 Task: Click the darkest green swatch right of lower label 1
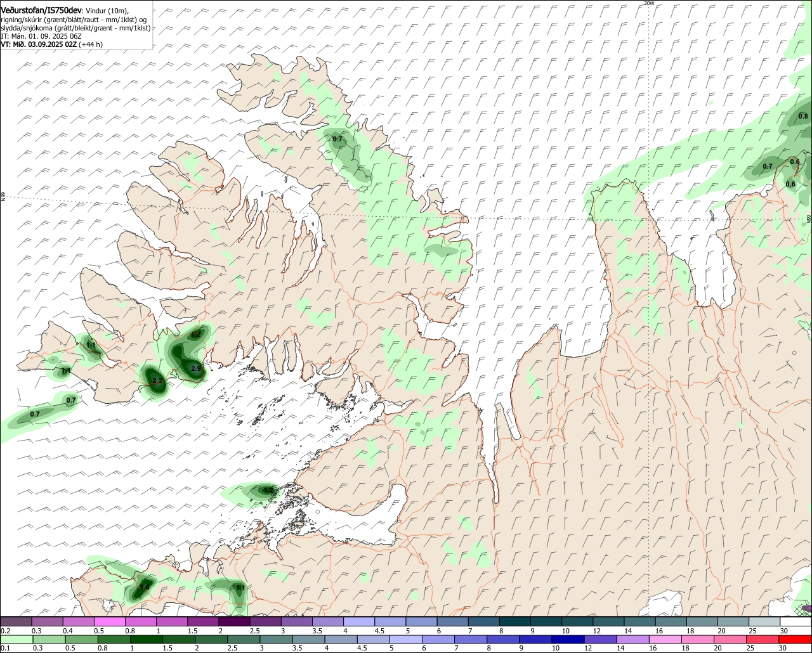[x=147, y=640]
